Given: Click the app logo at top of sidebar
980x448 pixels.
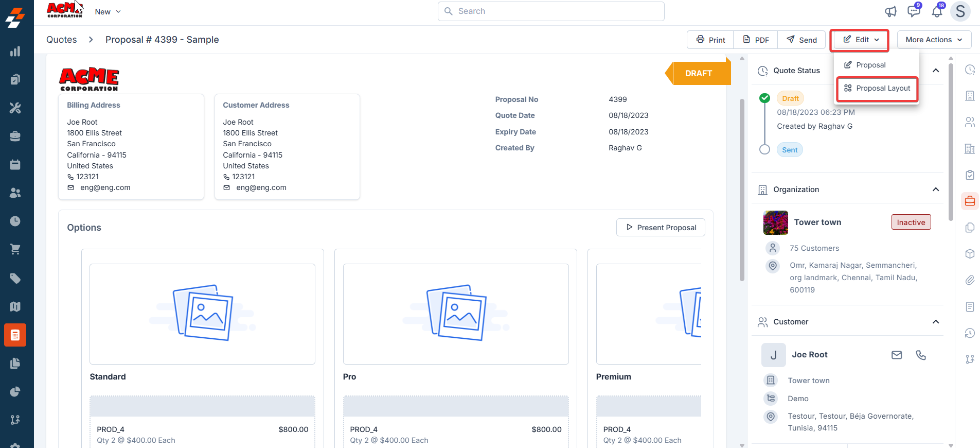Looking at the screenshot, I should (15, 18).
